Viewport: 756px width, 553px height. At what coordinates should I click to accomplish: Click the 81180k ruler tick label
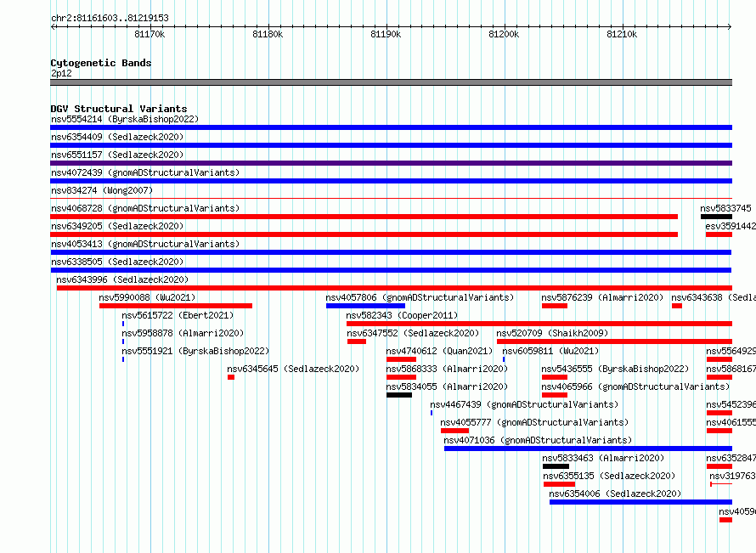pos(268,34)
